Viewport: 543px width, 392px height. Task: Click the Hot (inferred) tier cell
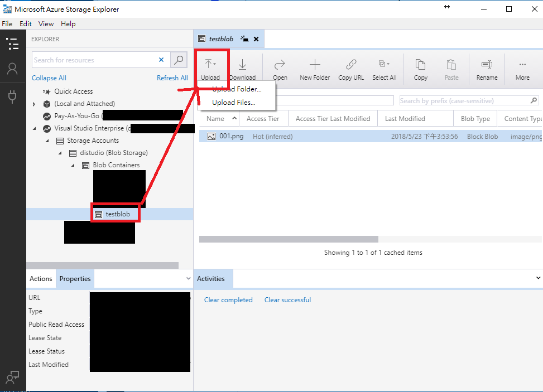272,137
